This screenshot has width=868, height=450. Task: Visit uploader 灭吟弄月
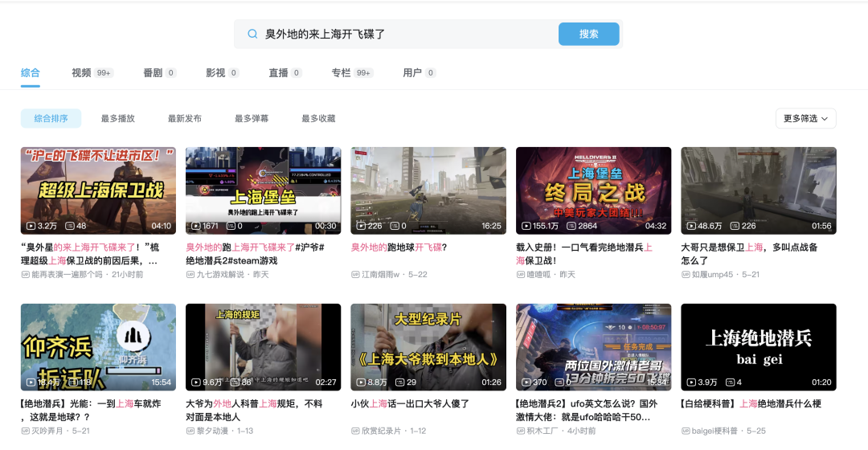[x=47, y=432]
